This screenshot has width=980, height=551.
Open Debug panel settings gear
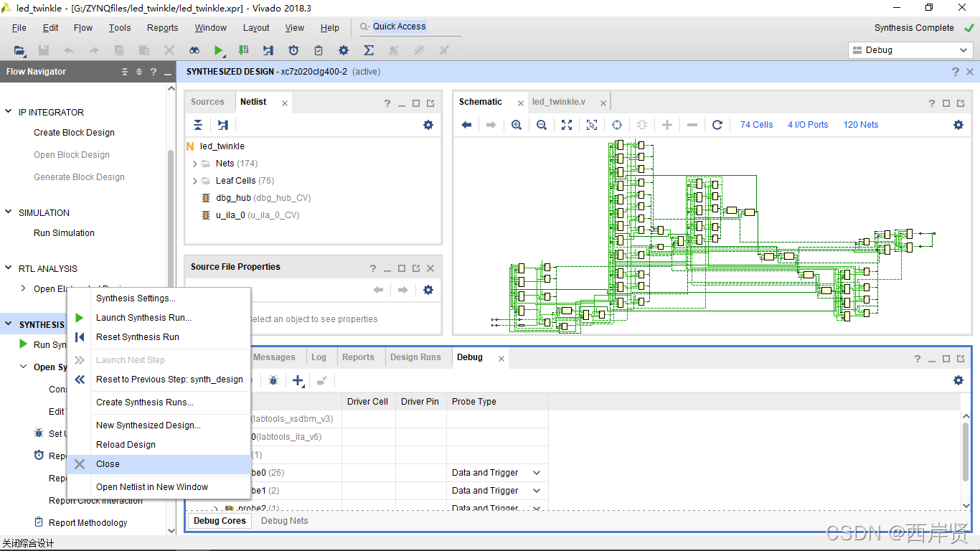[x=958, y=380]
